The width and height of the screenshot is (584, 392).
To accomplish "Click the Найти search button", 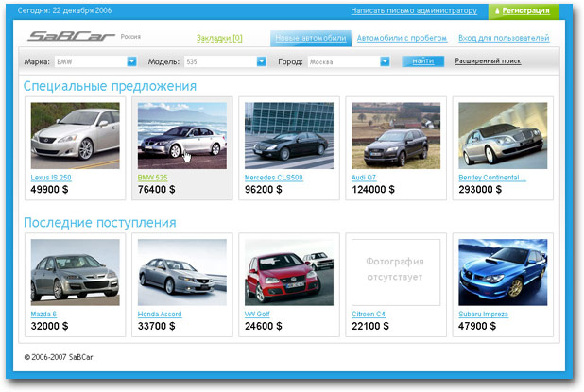I will [422, 61].
